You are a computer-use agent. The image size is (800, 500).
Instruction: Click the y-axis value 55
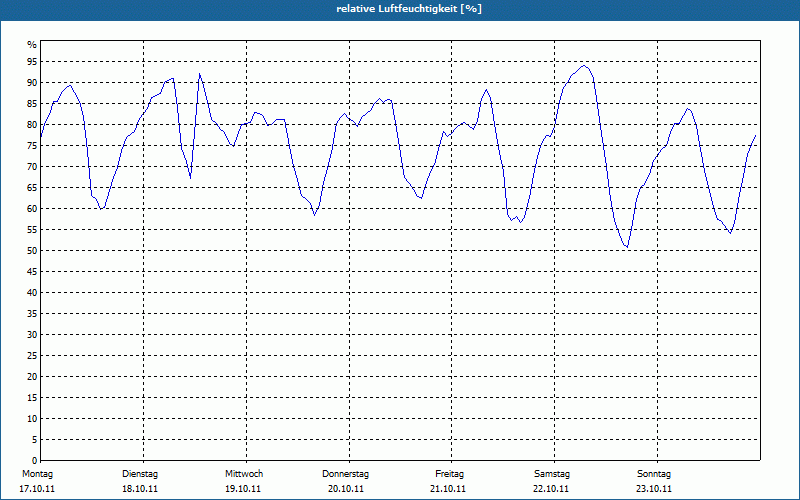point(32,230)
